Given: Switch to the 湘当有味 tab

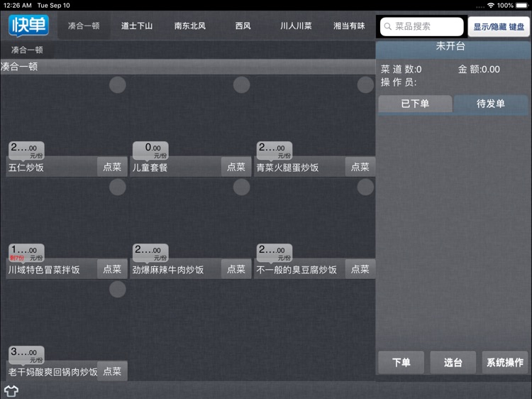Looking at the screenshot, I should 349,26.
